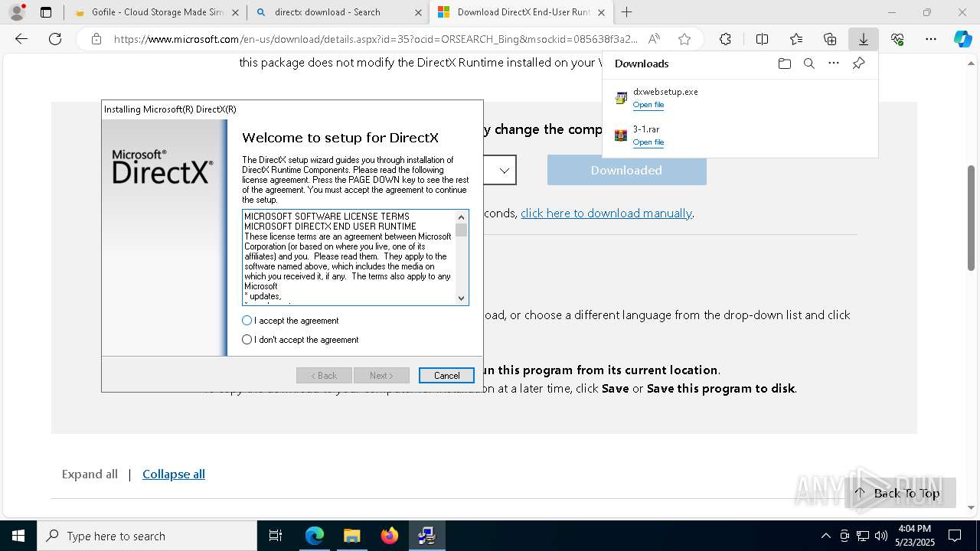Open the taskbar clock and date
This screenshot has width=980, height=551.
click(915, 536)
